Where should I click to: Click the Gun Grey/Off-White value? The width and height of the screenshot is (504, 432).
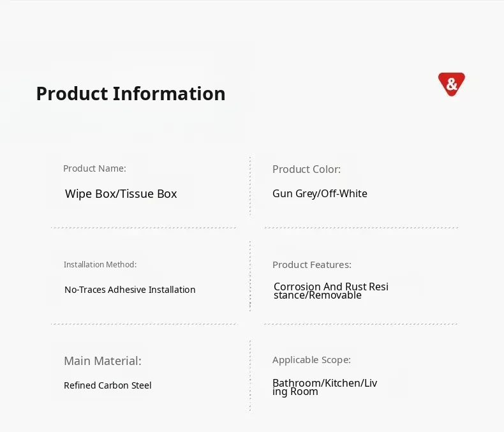[320, 193]
